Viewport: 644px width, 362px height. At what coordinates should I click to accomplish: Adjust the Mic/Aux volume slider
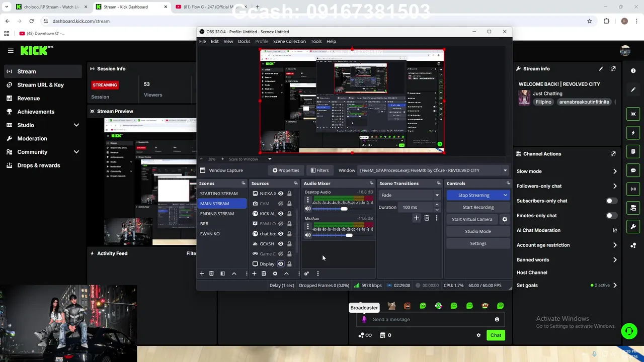click(349, 235)
